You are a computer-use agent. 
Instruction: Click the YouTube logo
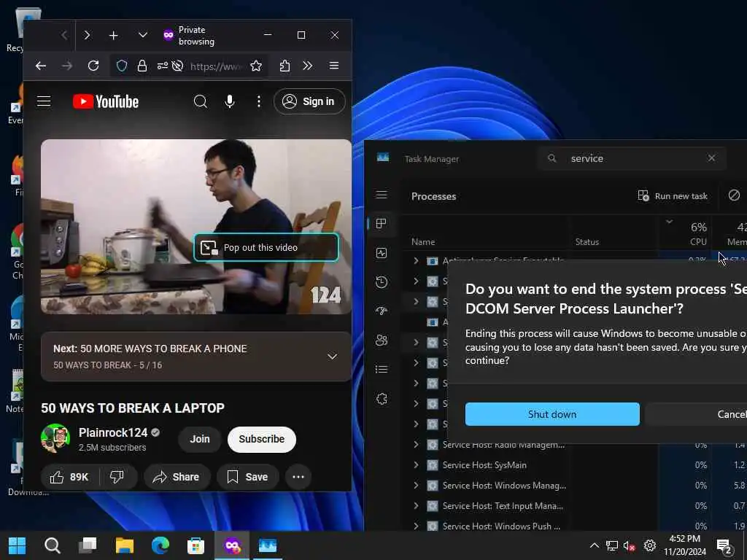point(106,101)
